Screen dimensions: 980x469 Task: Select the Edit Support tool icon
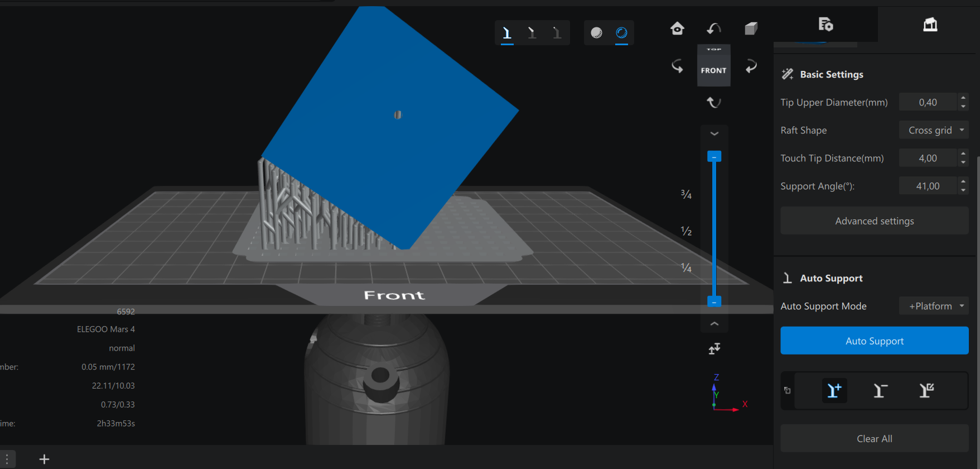pos(926,390)
